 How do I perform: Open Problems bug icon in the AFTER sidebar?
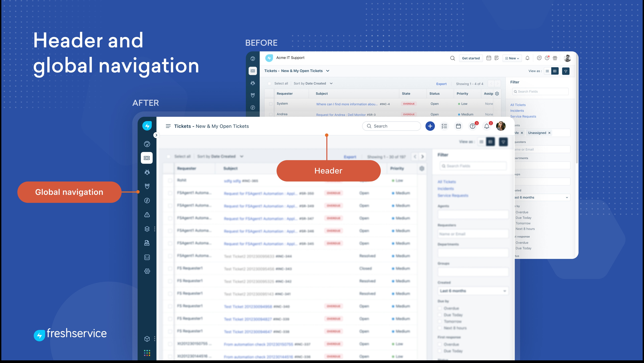pos(147,172)
